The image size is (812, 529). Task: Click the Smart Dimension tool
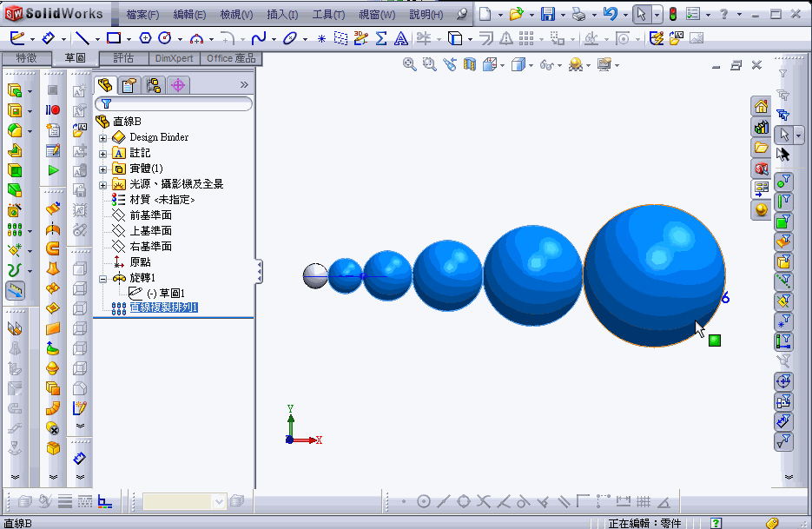[x=48, y=38]
